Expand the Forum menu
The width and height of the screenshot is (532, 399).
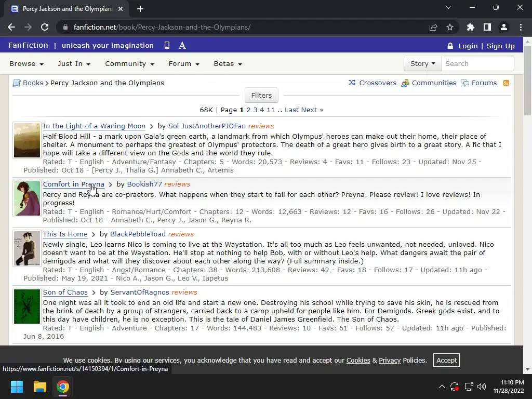coord(184,64)
